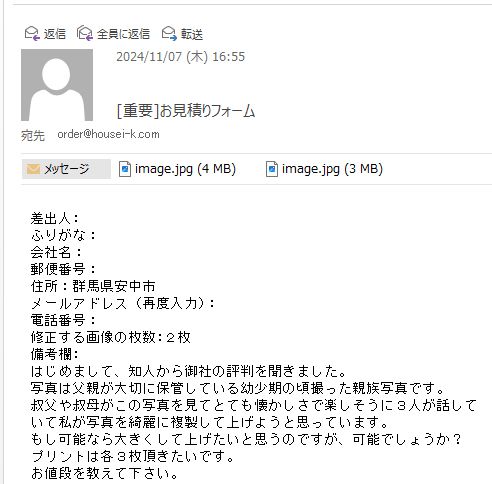Select the gray sender avatar picture
Image resolution: width=492 pixels, height=484 pixels.
click(57, 85)
